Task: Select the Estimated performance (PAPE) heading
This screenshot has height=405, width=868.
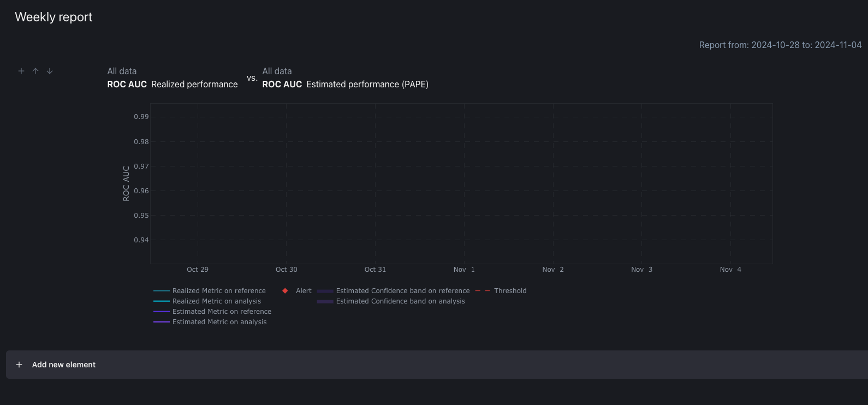Action: [367, 84]
